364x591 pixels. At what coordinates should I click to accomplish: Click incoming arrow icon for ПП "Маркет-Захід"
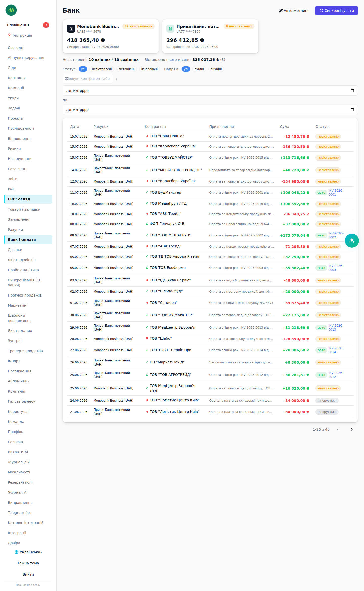147,362
